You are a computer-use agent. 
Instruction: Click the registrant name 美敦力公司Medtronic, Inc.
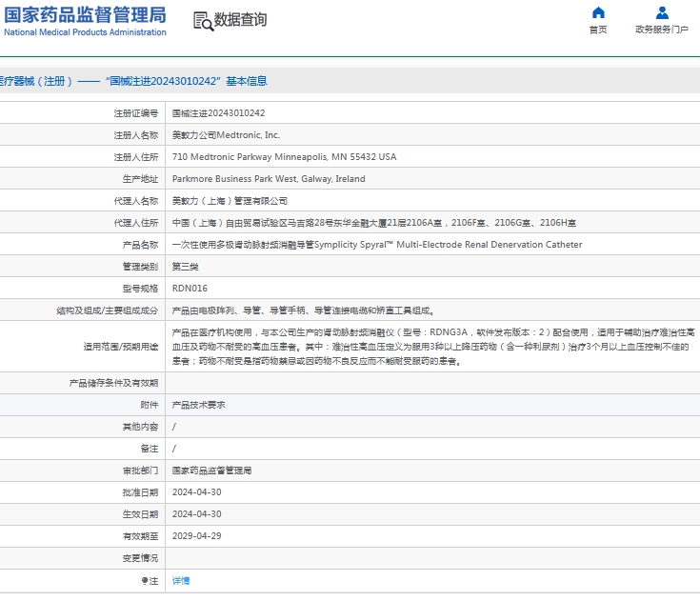[x=226, y=135]
